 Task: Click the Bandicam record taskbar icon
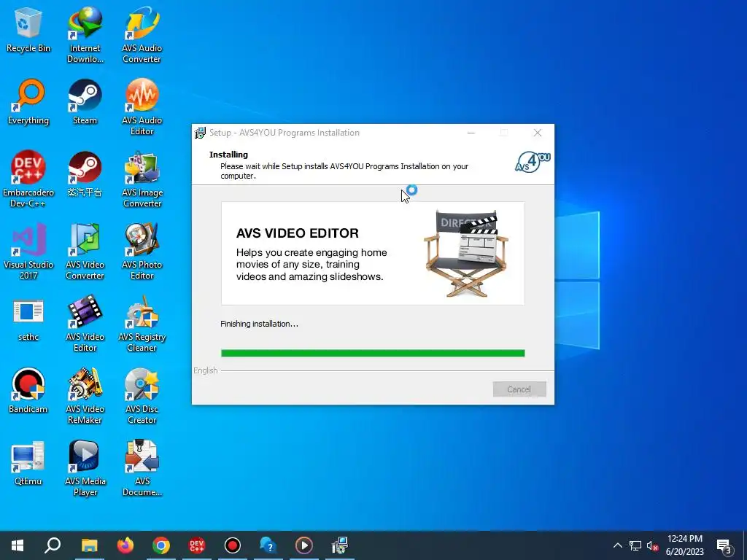[x=233, y=545]
